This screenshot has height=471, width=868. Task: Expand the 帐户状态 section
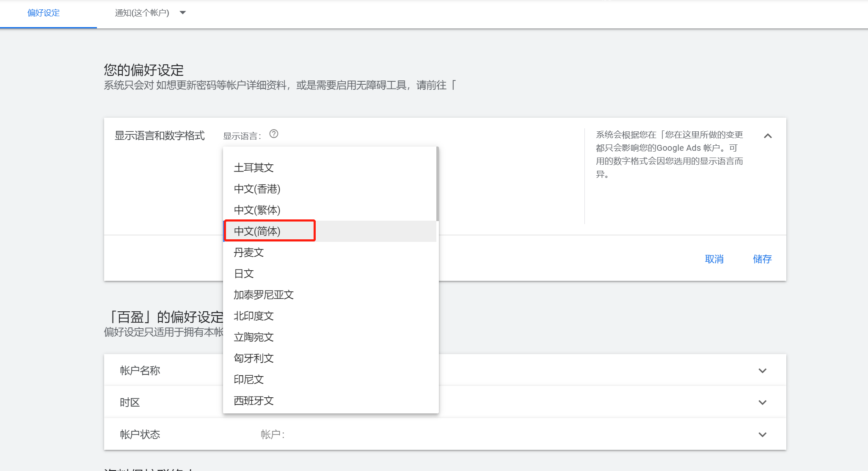pyautogui.click(x=763, y=434)
